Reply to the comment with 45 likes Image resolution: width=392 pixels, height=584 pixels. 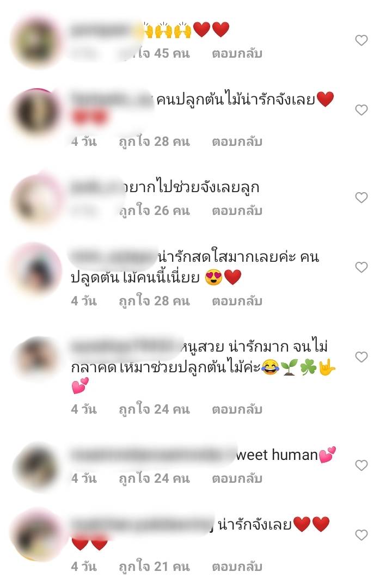(x=237, y=54)
